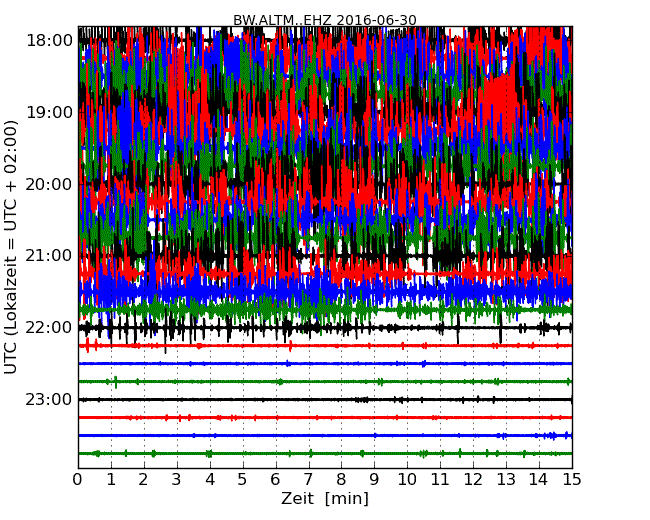Click the Zeit [min] x-axis label
The image size is (650, 520).
[325, 498]
